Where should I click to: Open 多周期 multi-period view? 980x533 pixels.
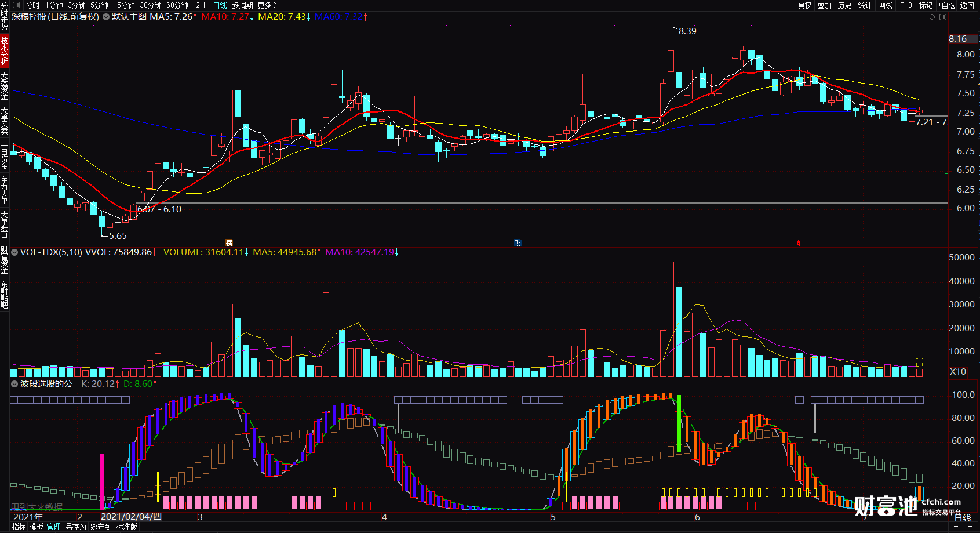pos(242,5)
